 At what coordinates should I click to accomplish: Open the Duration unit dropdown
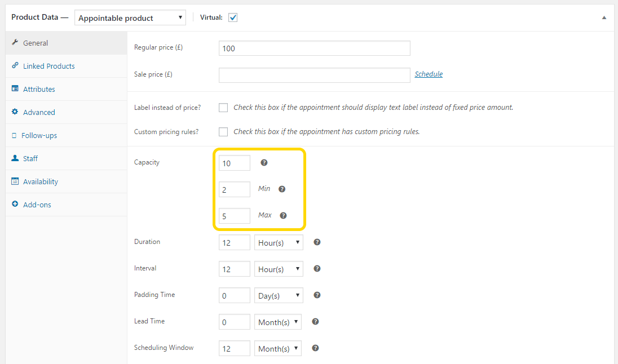(279, 242)
